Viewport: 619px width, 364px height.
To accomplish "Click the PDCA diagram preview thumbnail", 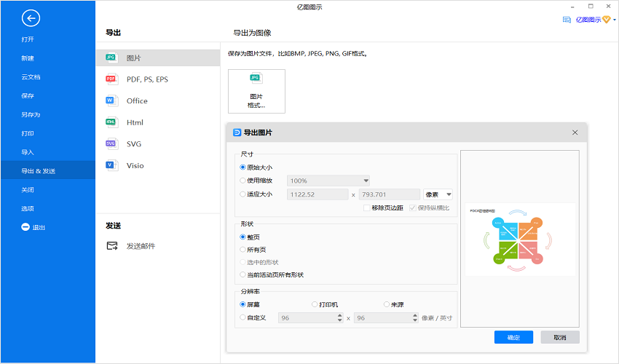I will pyautogui.click(x=520, y=240).
